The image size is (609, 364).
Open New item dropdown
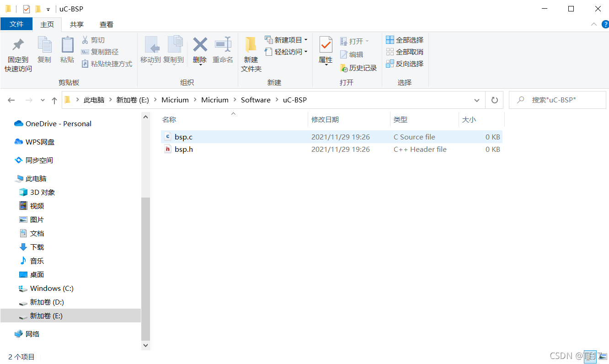(x=286, y=40)
